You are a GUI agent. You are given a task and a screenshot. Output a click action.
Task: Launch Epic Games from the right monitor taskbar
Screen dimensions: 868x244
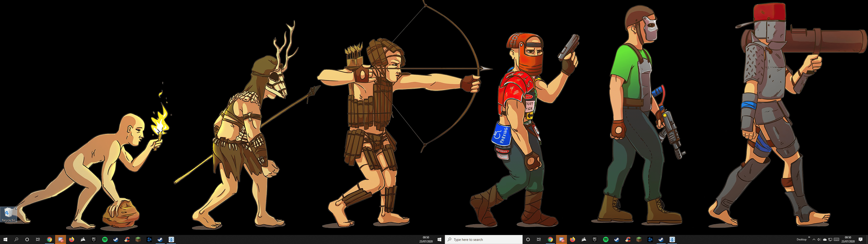point(594,239)
